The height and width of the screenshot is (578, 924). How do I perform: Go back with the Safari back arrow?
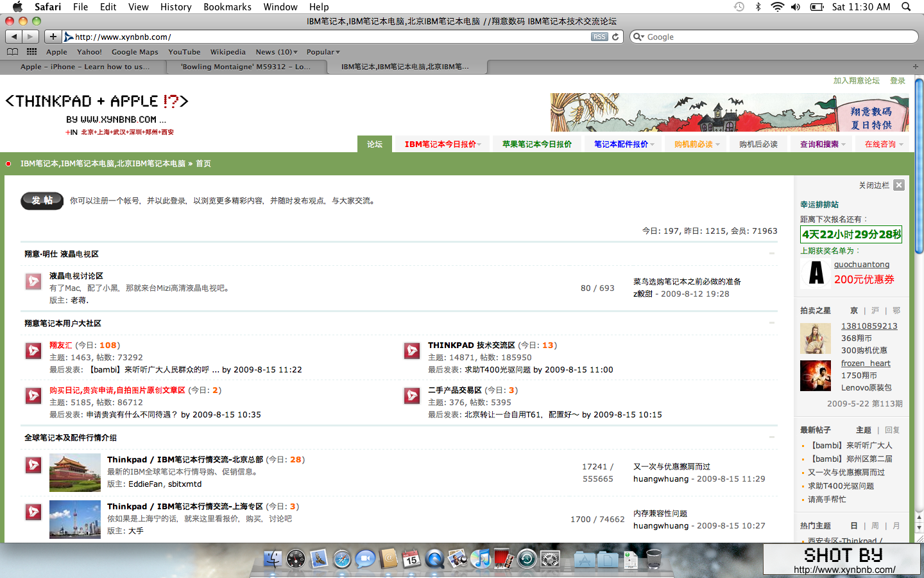pos(14,37)
